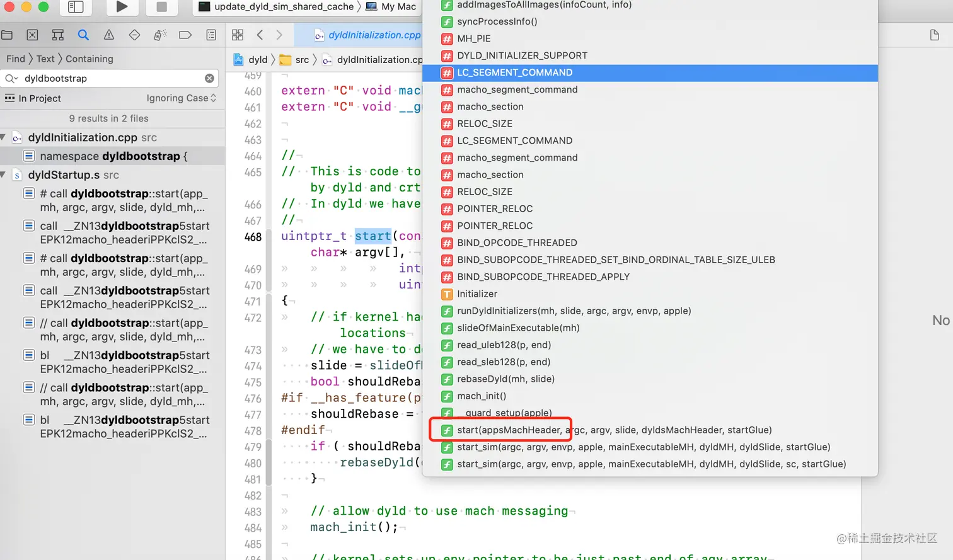953x560 pixels.
Task: Collapse dyldInitialization.cpp search results group
Action: (4, 137)
